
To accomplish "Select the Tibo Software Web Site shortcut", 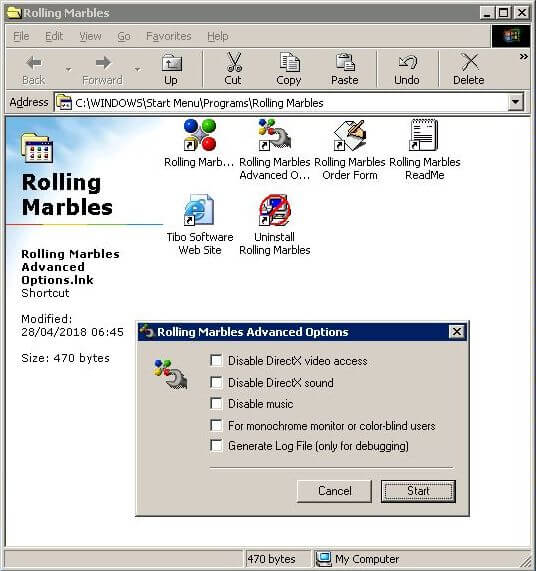I will [199, 210].
